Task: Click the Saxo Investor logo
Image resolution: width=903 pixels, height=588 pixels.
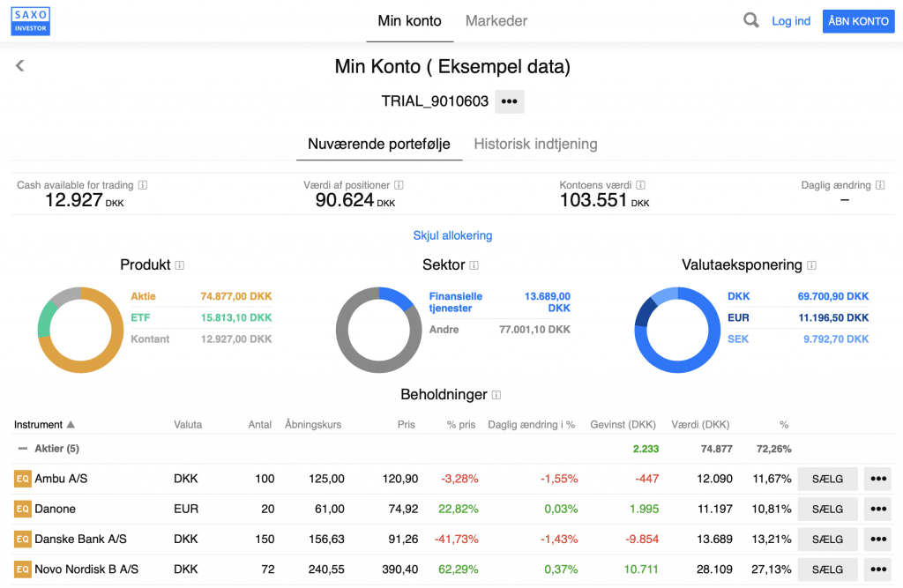Action: click(x=31, y=21)
